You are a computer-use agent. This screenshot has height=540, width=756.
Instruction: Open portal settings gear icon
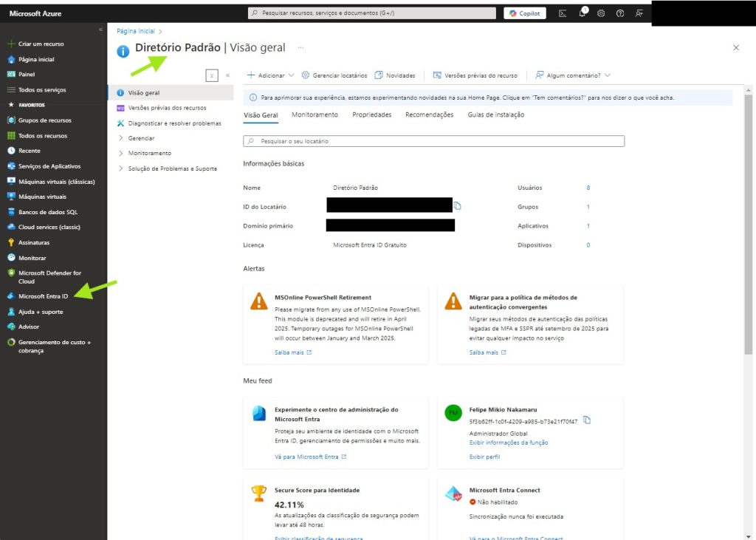[x=601, y=13]
